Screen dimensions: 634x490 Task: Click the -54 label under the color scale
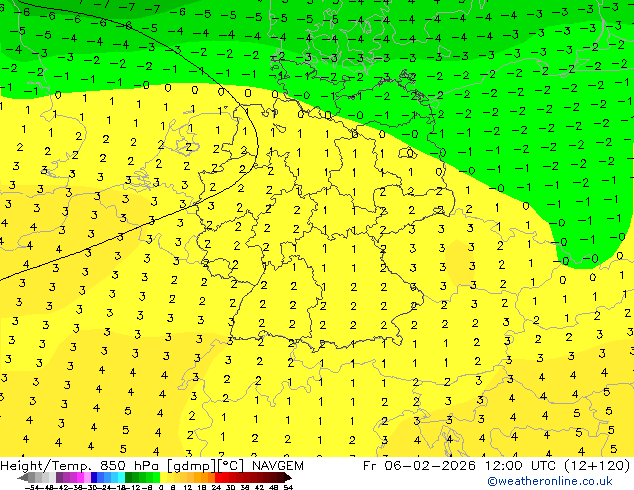[32, 487]
